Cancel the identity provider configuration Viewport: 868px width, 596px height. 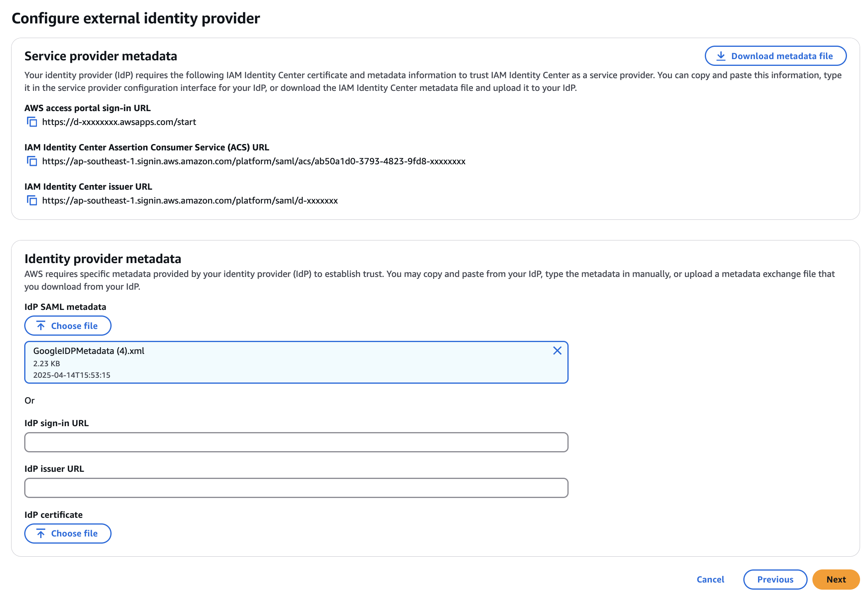tap(710, 579)
